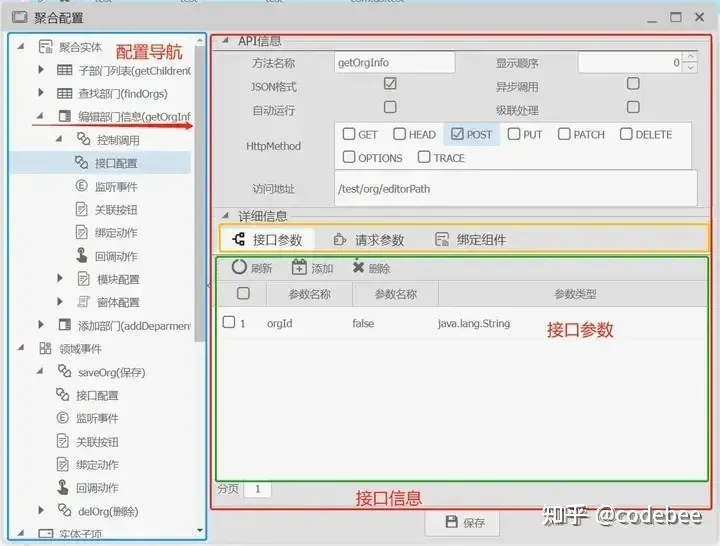Click the 删除 delete X icon
Screen dimensions: 720x546
point(358,267)
